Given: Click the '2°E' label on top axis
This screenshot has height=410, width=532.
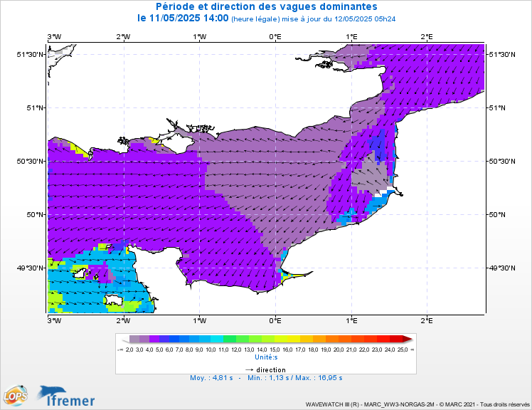Looking at the screenshot, I should pyautogui.click(x=427, y=37).
